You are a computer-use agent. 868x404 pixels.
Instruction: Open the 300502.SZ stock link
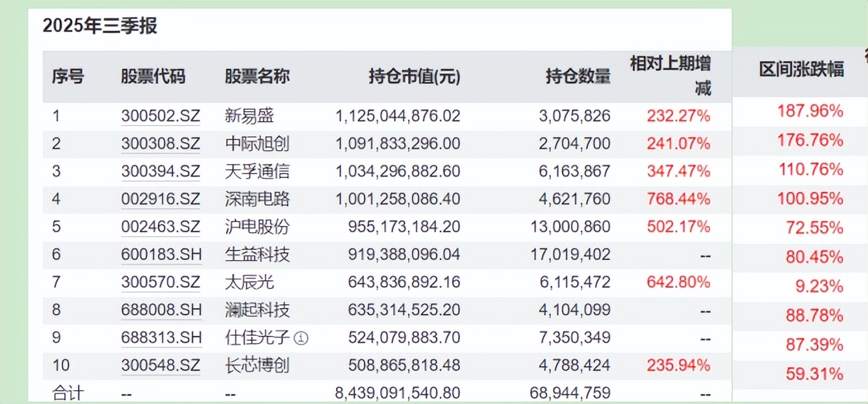tap(160, 116)
